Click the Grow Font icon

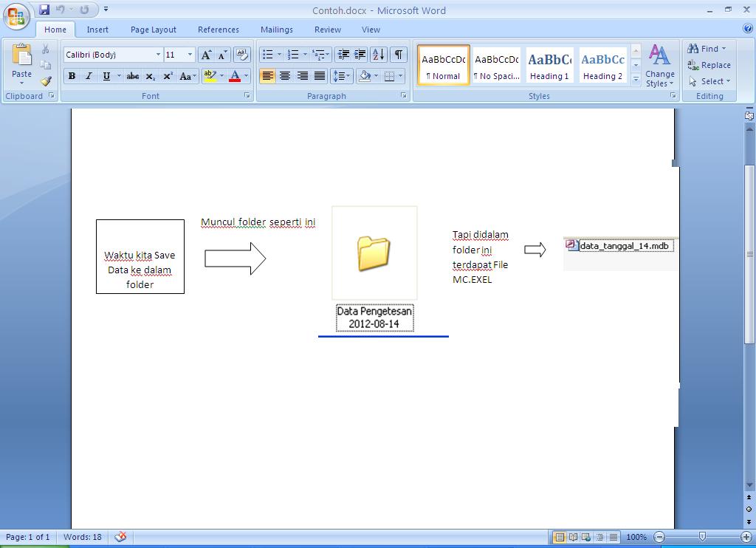(x=207, y=55)
